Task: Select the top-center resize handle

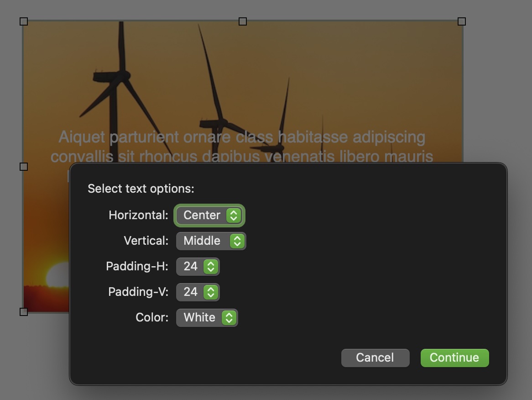Action: 243,21
